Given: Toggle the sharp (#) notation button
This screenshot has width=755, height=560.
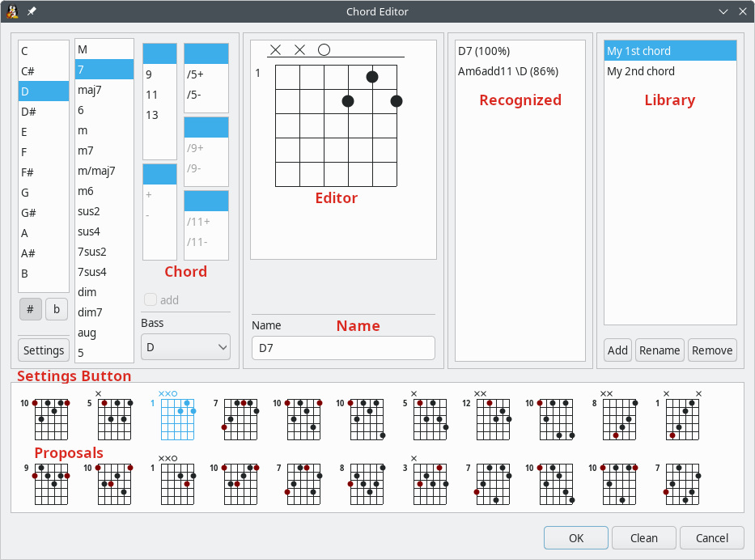Looking at the screenshot, I should (x=31, y=308).
